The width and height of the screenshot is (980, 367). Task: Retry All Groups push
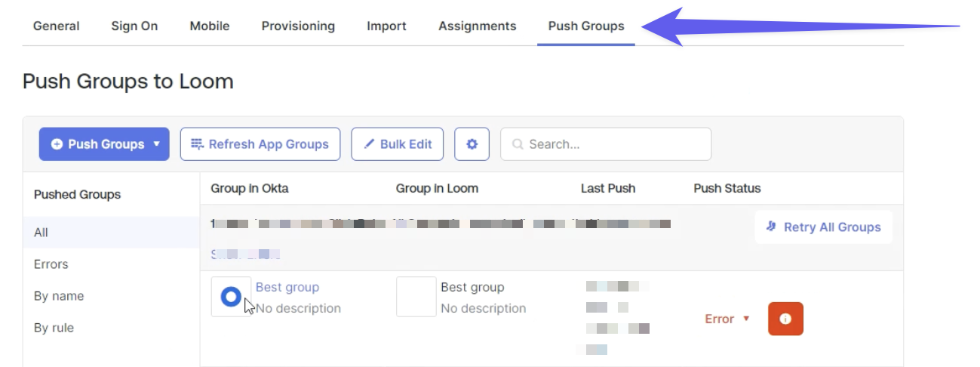coord(823,227)
